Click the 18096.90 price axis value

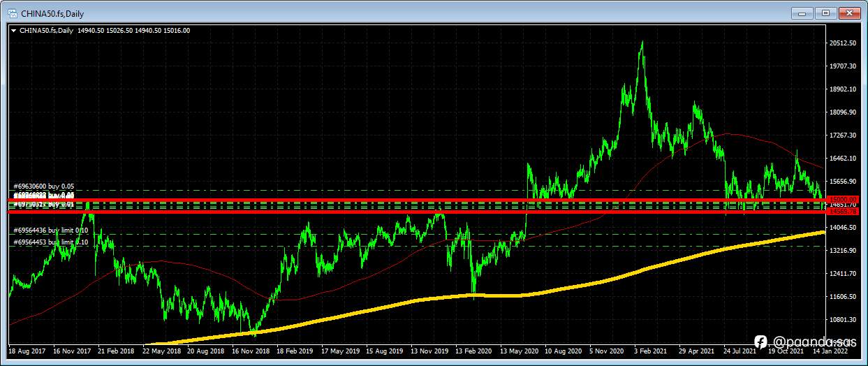coord(842,112)
